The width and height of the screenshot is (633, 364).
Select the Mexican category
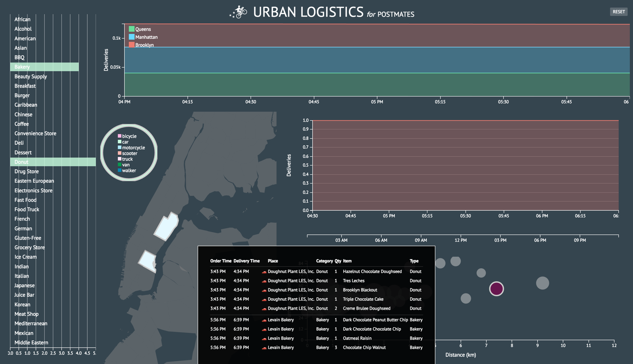pyautogui.click(x=24, y=333)
